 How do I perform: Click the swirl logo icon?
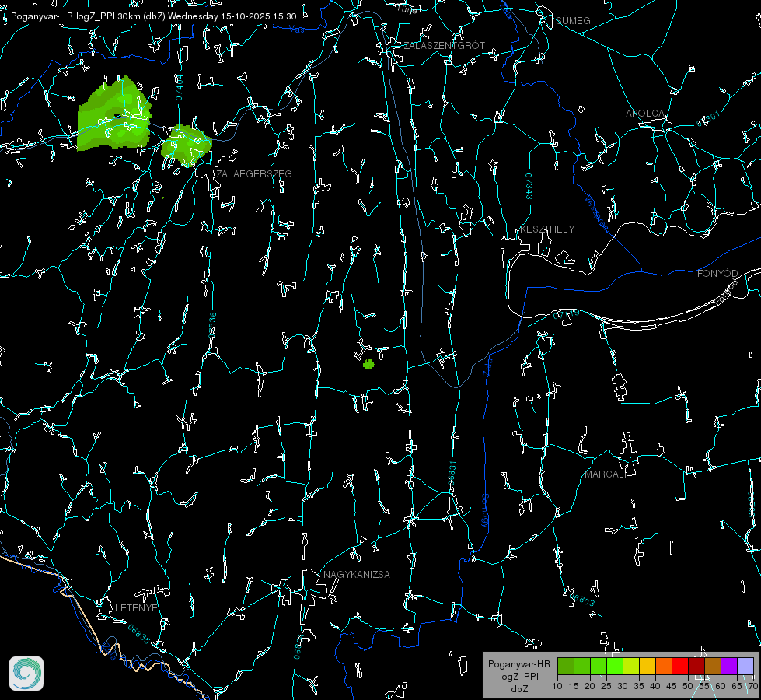click(26, 674)
